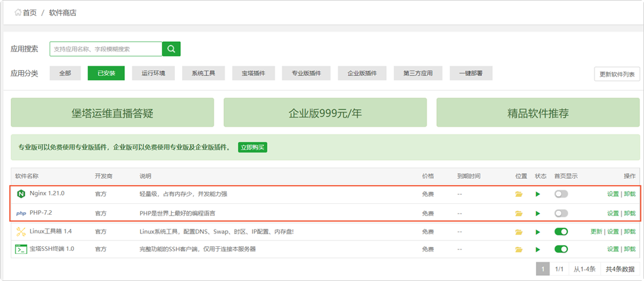Click the 立即购买 button
Viewport: 644px width, 281px height.
pos(253,148)
